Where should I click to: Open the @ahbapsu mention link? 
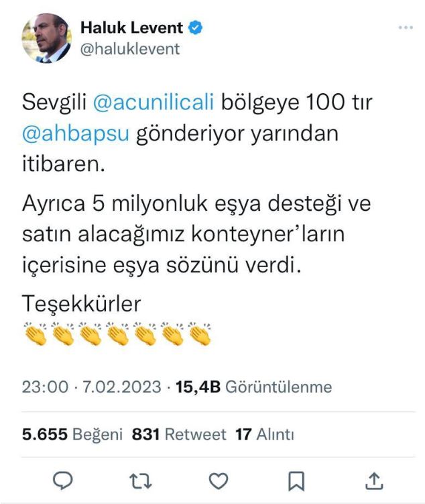[76, 134]
